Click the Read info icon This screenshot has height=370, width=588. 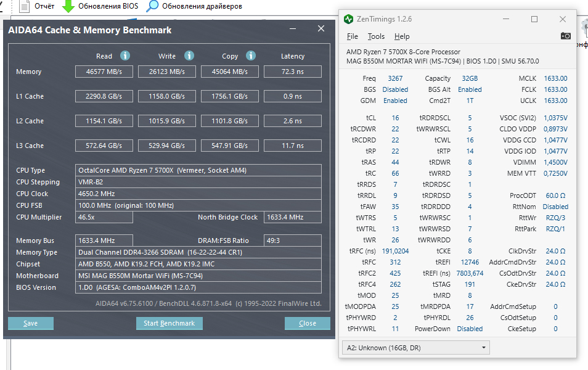[x=125, y=55]
